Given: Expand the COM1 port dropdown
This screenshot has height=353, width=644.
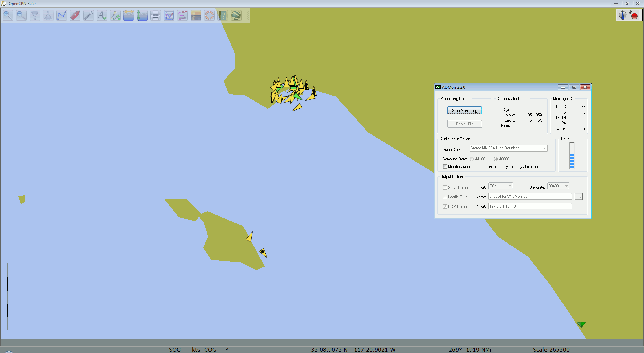Looking at the screenshot, I should coord(500,186).
